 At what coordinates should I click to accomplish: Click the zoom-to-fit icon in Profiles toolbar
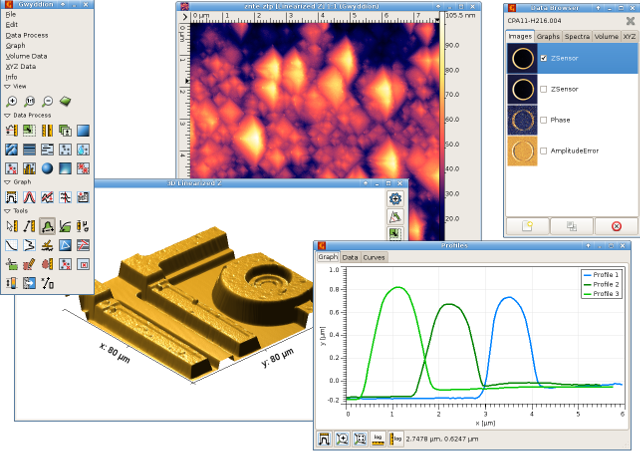tap(360, 439)
